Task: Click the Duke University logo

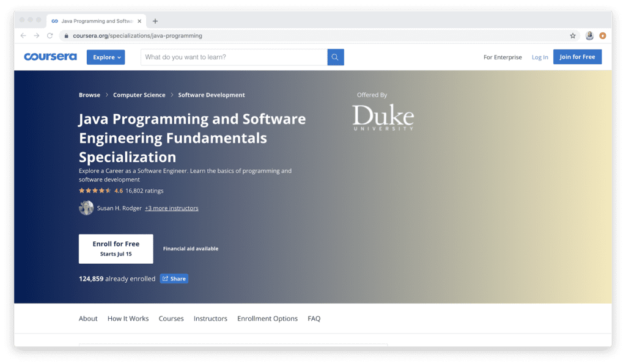Action: [x=383, y=117]
